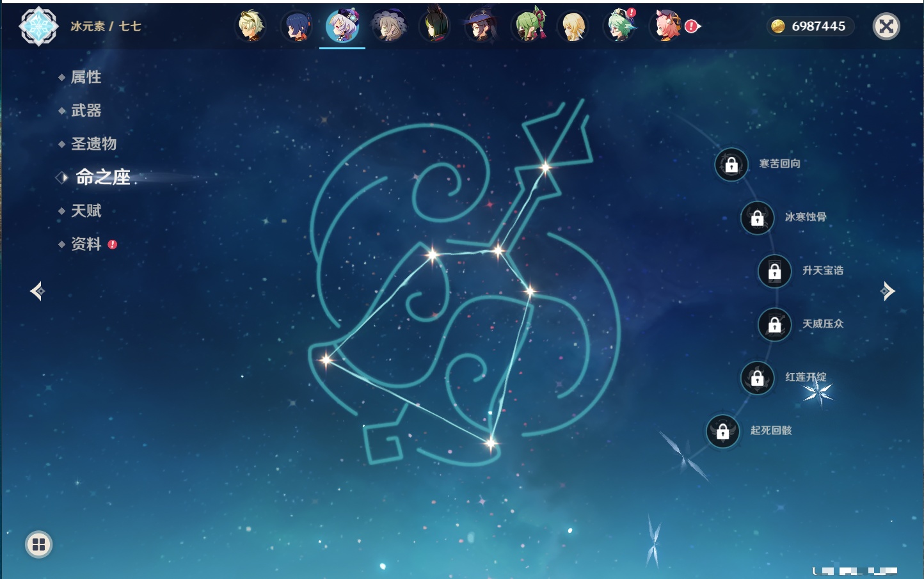Select the blond Albedo avatar, first in the row
The image size is (924, 579).
pyautogui.click(x=251, y=26)
